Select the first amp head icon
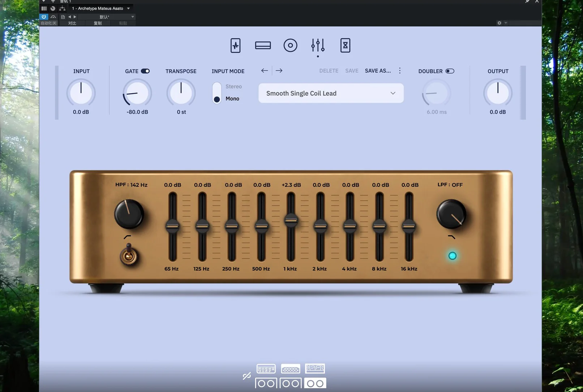The height and width of the screenshot is (392, 583). 266,369
